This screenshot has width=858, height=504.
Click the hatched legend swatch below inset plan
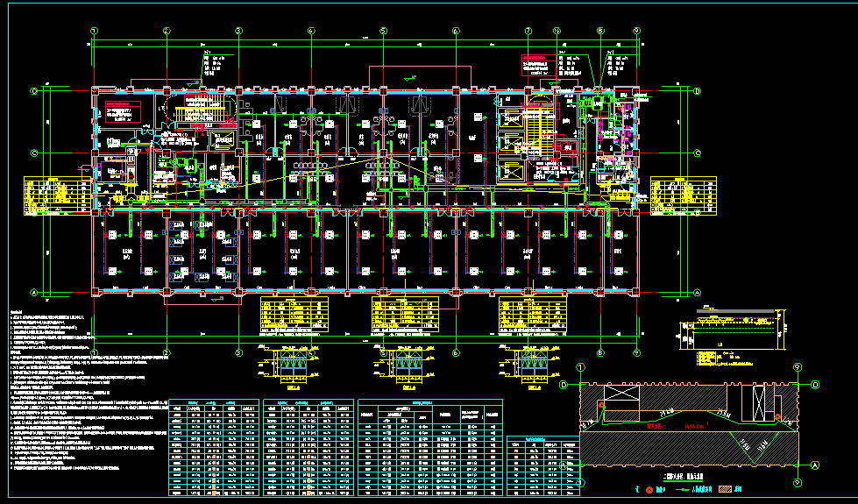(723, 490)
